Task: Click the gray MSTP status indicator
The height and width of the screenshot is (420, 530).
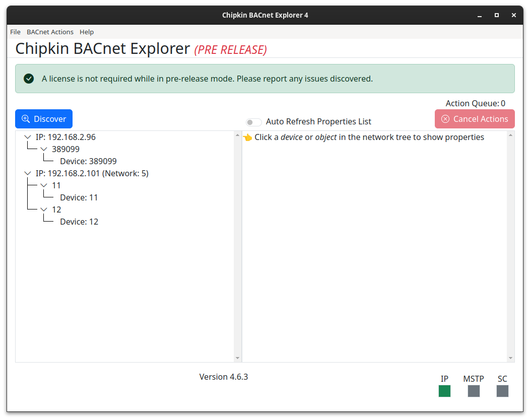Action: pyautogui.click(x=474, y=391)
